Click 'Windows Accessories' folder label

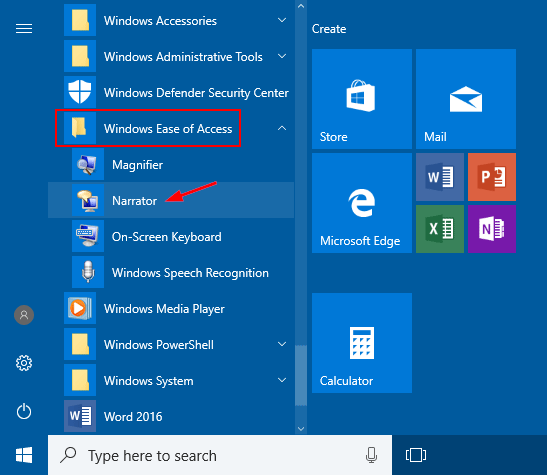point(160,21)
